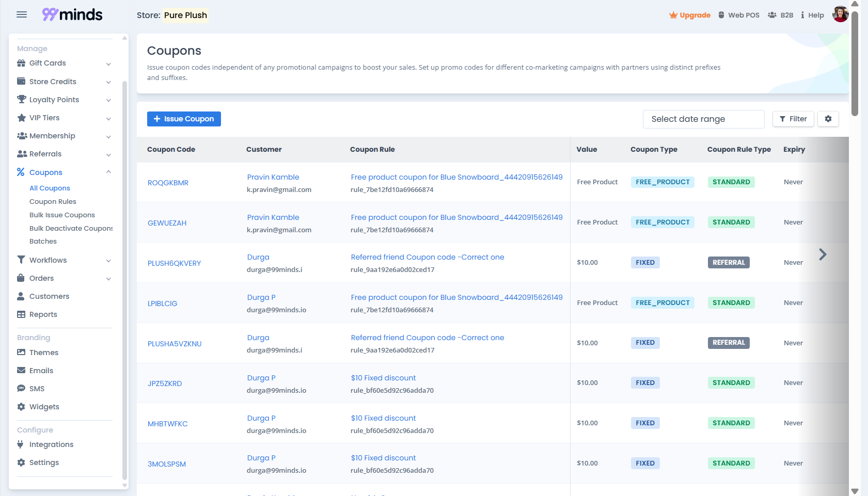Click the Workflows funnel icon
Screen dimensions: 868x496
(21, 260)
